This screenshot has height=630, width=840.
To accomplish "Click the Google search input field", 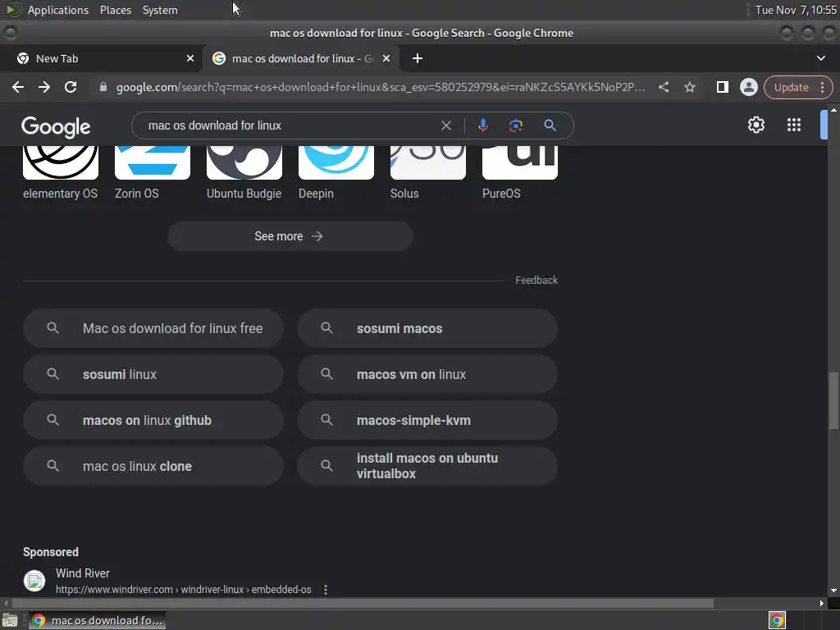I will pos(290,126).
